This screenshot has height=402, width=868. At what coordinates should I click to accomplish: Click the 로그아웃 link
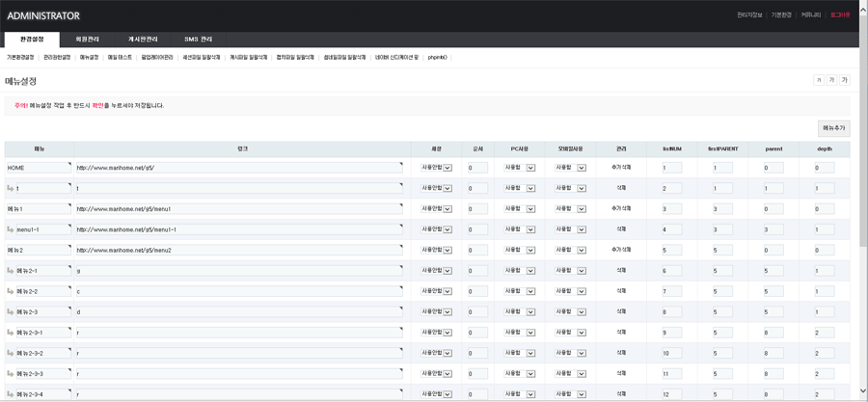click(x=840, y=15)
